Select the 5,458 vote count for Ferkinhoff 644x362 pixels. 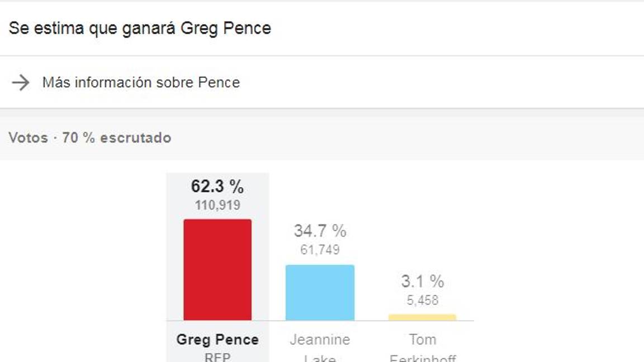click(x=423, y=300)
